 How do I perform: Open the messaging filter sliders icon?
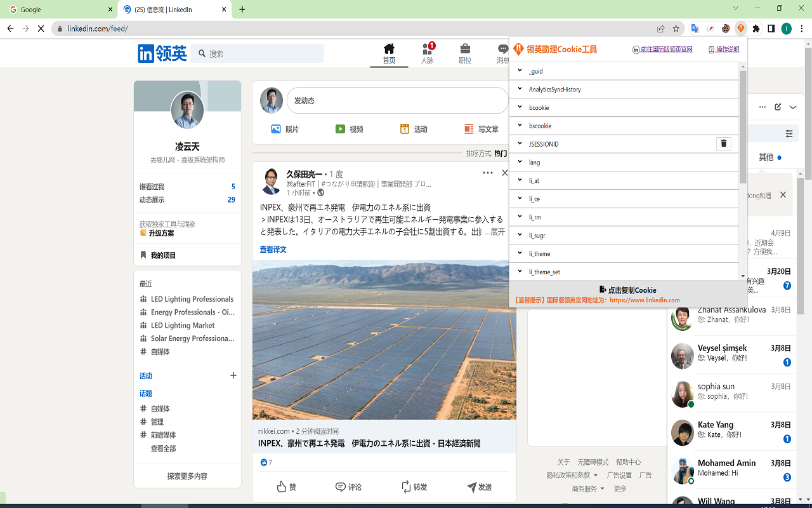(x=789, y=133)
